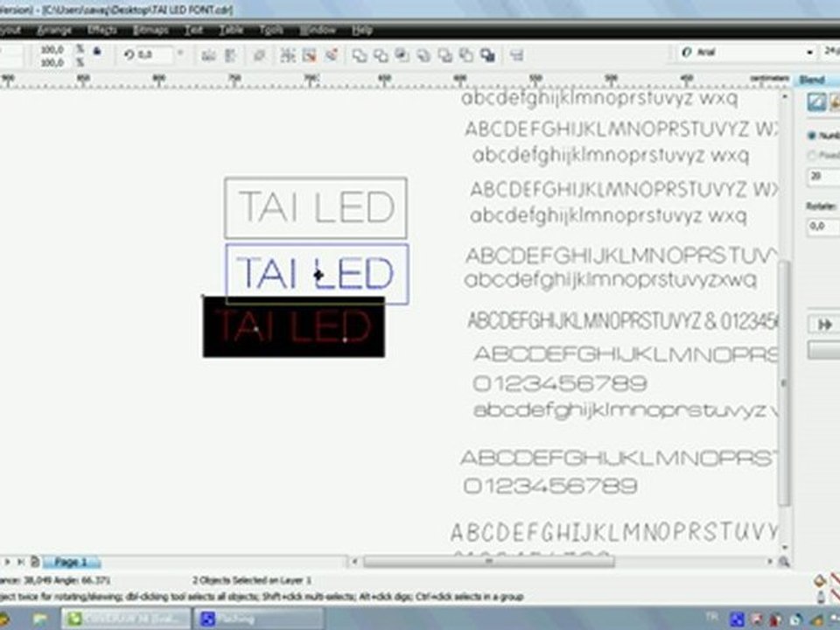Open the Arrange menu
Screen dimensions: 840x630
click(54, 31)
